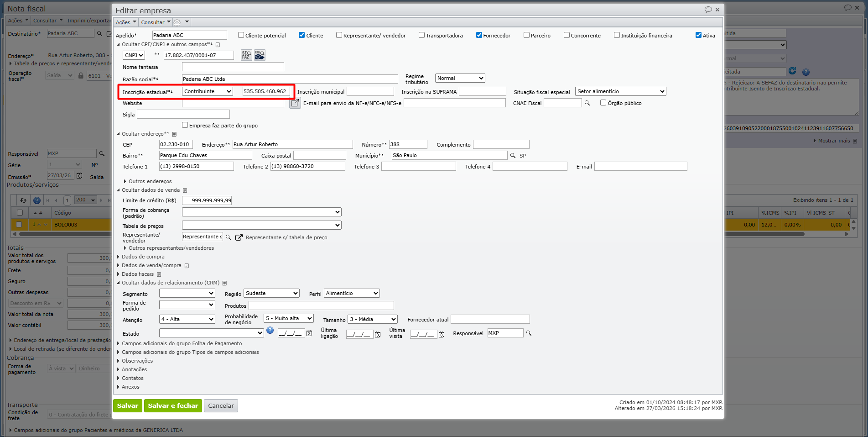Enable the Cliente potencial checkbox
The width and height of the screenshot is (868, 437).
tap(241, 35)
